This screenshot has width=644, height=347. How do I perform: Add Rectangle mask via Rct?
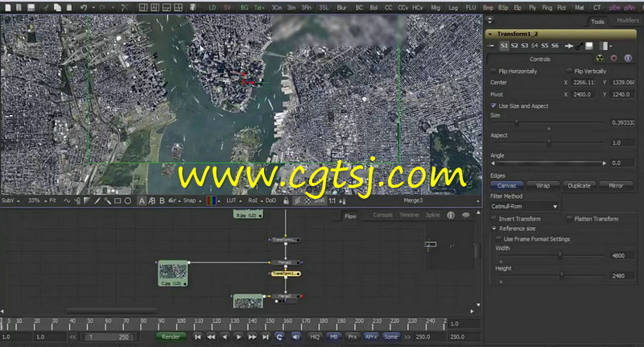pyautogui.click(x=561, y=8)
